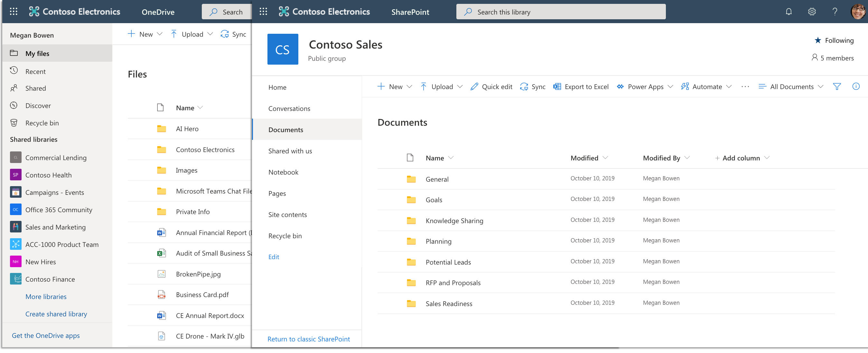Open the Name column dropdown in Documents
The image size is (868, 353).
click(x=451, y=158)
